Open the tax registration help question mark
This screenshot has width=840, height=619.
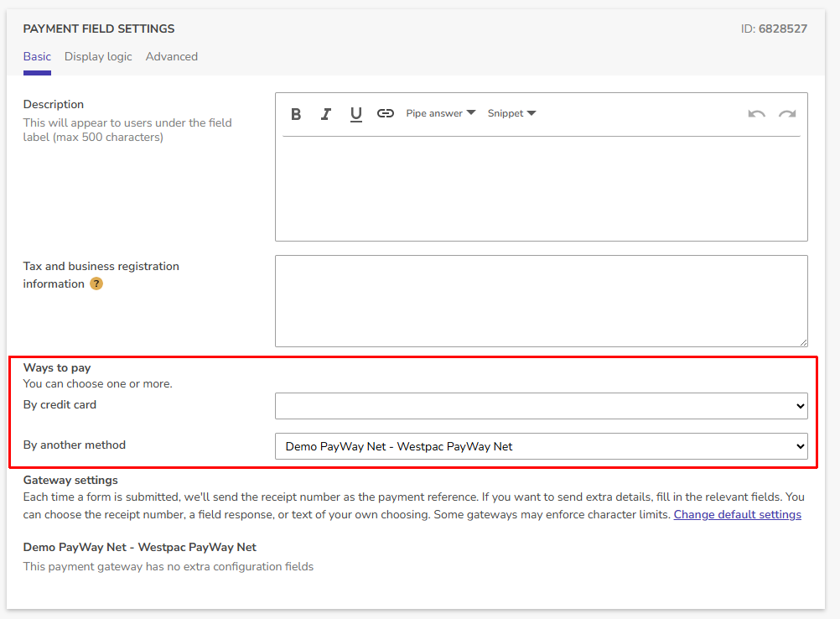coord(96,283)
